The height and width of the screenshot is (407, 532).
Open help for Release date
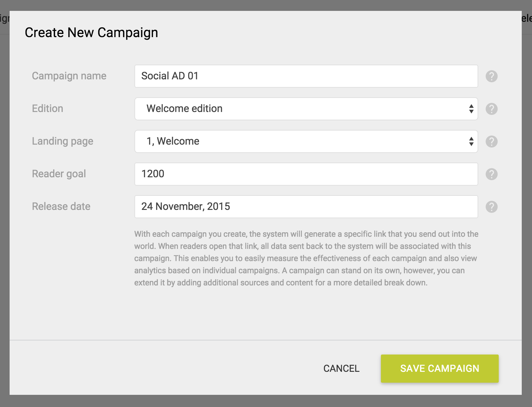tap(492, 207)
